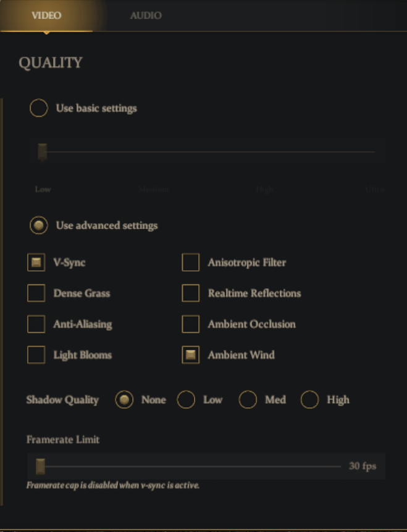Click the Ultra end of quality slider
Image resolution: width=407 pixels, height=532 pixels.
(375, 152)
